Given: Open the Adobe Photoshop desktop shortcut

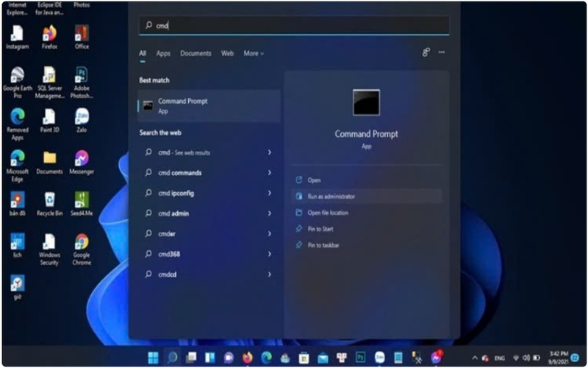Looking at the screenshot, I should [x=82, y=82].
